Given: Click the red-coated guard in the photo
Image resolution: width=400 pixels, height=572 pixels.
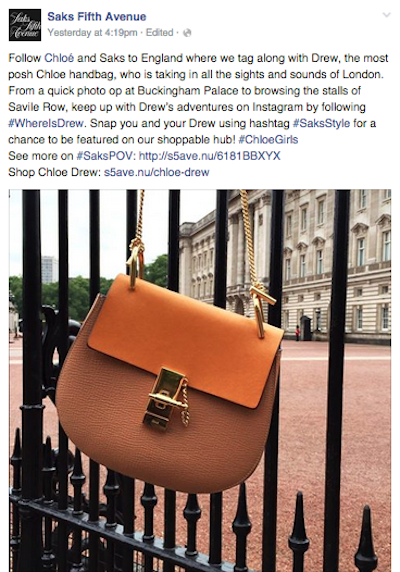Looking at the screenshot, I should point(297,333).
